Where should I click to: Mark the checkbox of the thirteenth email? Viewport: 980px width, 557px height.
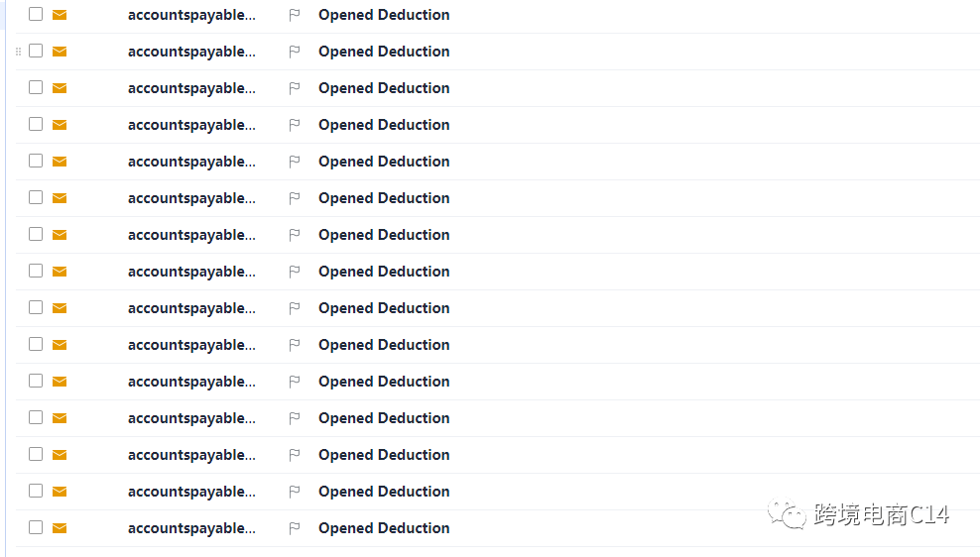36,455
